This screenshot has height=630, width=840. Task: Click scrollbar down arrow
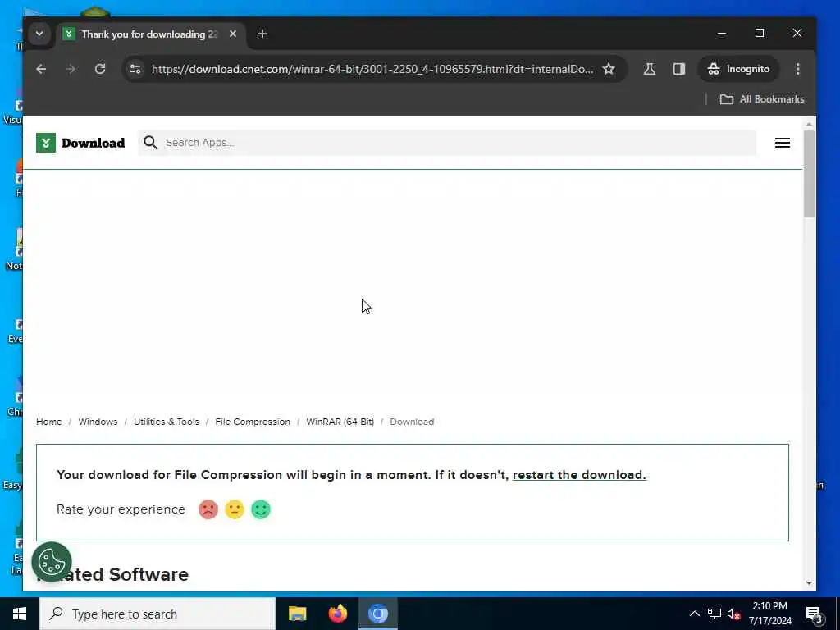809,583
